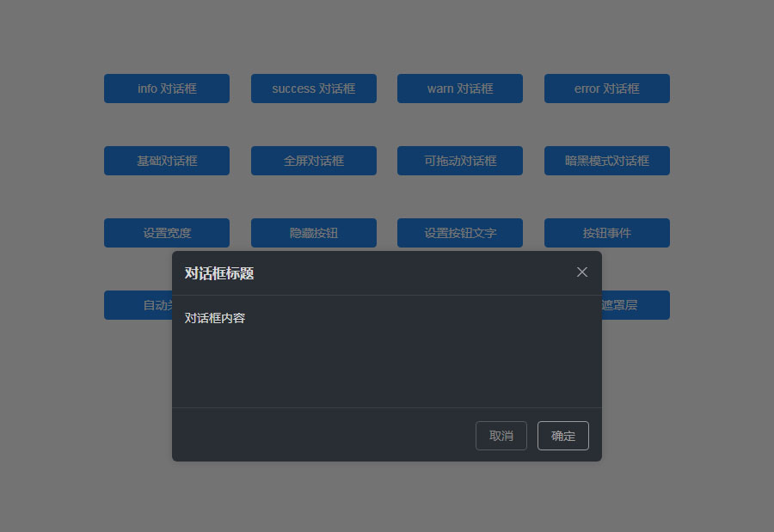The width and height of the screenshot is (774, 532).
Task: Click the 对话框内容 body text
Action: tap(215, 318)
